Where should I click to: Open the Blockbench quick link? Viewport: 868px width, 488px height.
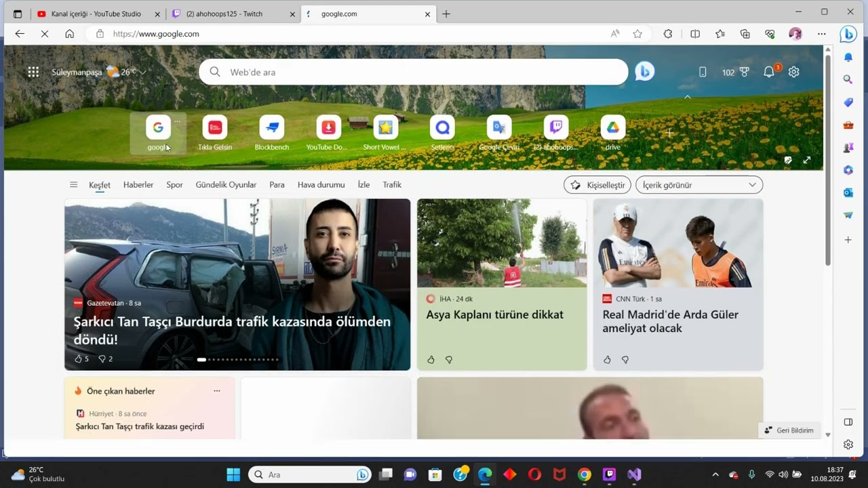(271, 133)
